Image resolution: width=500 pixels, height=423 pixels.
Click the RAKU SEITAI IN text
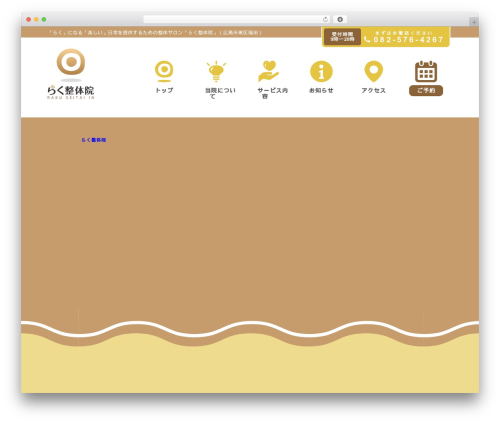(71, 98)
